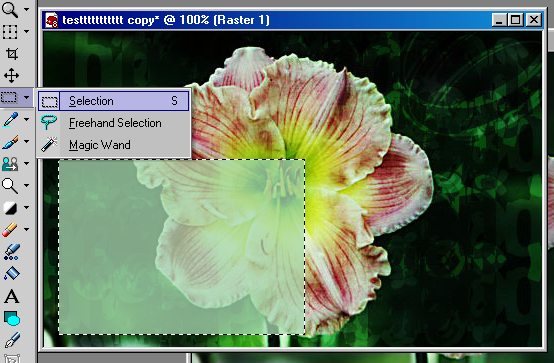The height and width of the screenshot is (363, 554).
Task: Choose Magic Wand from the flyout menu
Action: point(113,145)
